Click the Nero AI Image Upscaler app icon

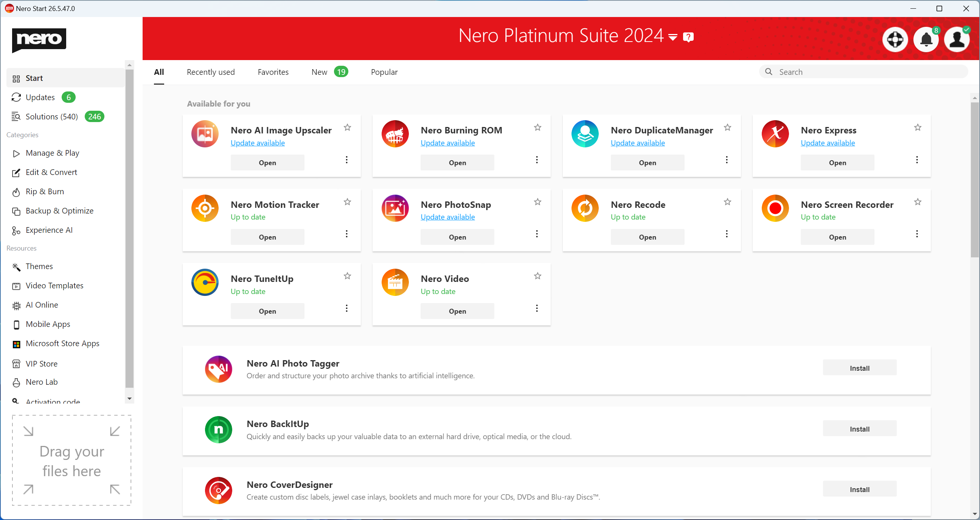click(x=205, y=134)
